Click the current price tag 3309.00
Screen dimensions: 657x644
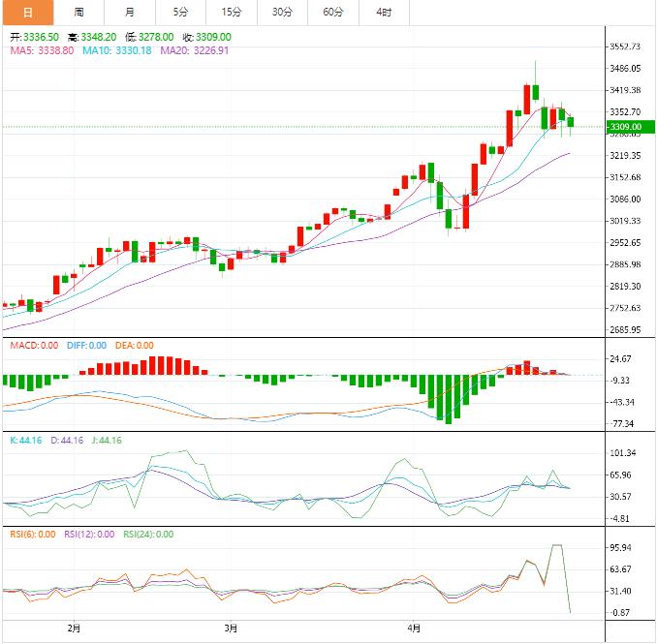tap(626, 127)
